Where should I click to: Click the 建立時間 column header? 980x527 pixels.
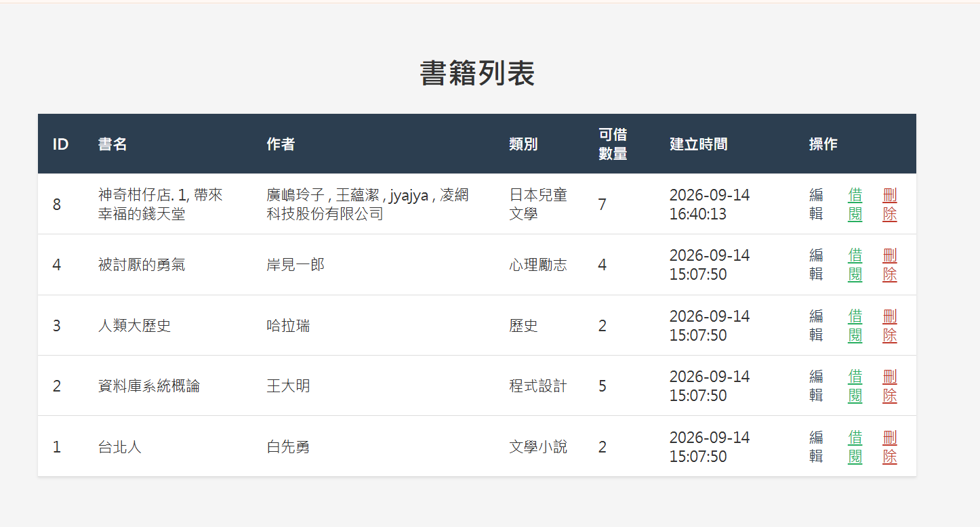click(699, 144)
